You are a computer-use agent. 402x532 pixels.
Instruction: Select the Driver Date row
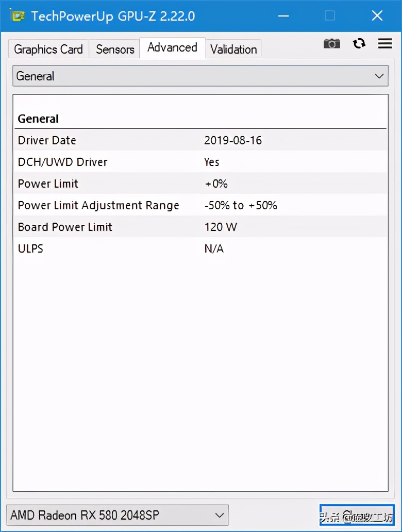click(x=200, y=140)
